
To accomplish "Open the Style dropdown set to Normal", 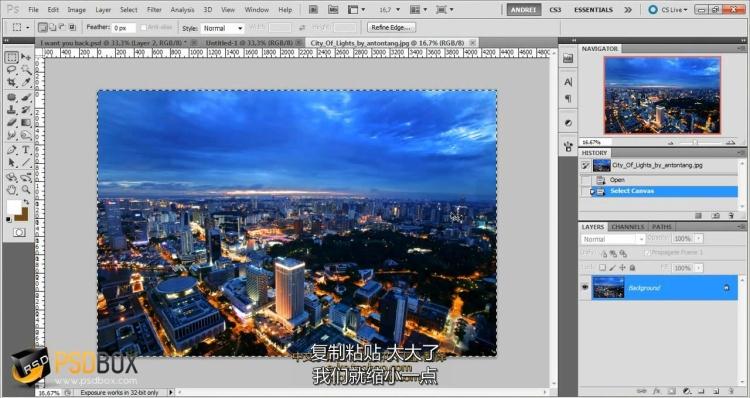I will pyautogui.click(x=222, y=28).
